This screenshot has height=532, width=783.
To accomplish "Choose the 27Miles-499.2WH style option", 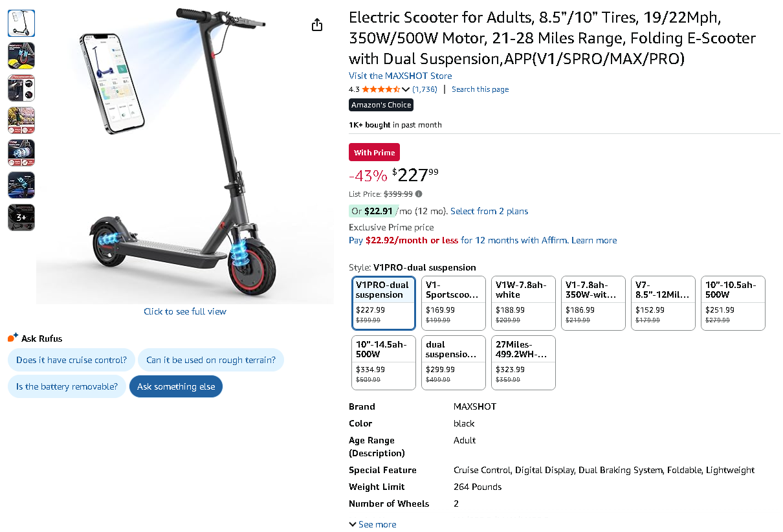I will click(523, 362).
